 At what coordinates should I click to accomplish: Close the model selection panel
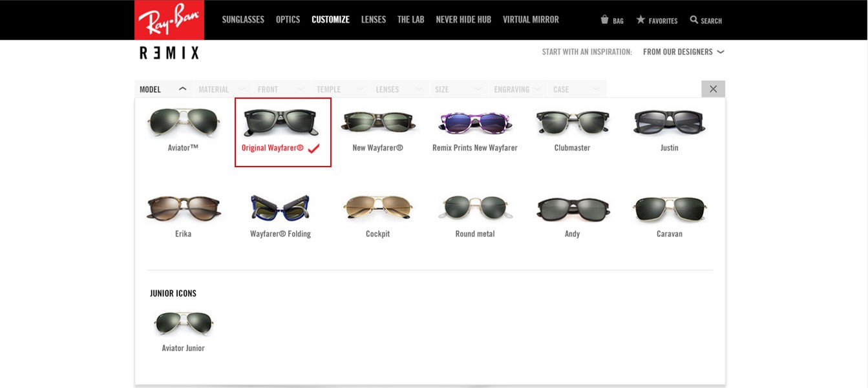click(x=713, y=89)
